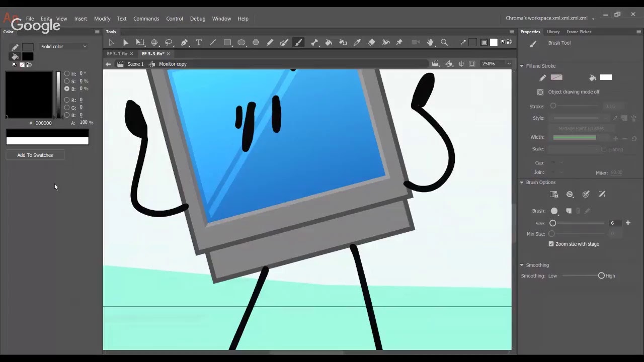Select the Lasso tool
The height and width of the screenshot is (362, 644).
tap(169, 43)
